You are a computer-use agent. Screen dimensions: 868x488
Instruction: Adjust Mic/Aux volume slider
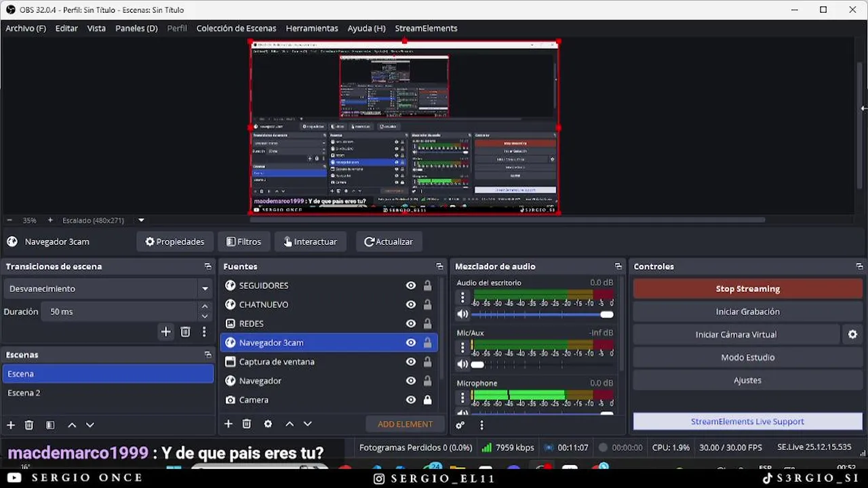[x=542, y=365]
